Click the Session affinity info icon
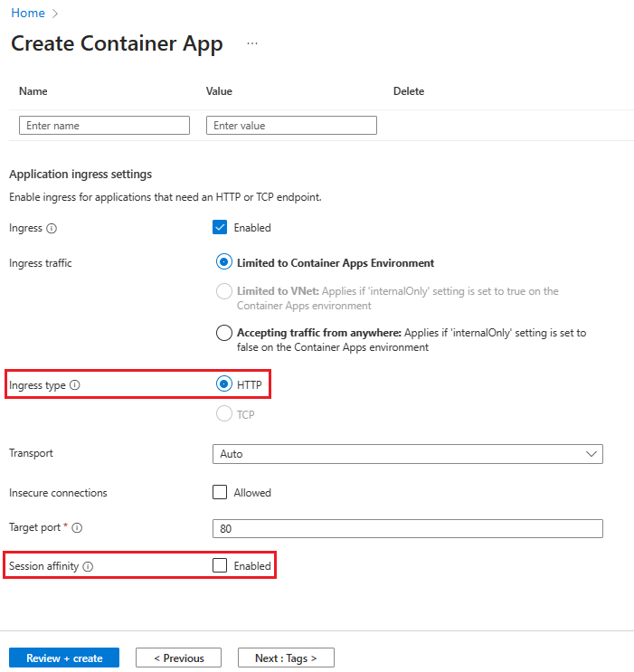 88,567
